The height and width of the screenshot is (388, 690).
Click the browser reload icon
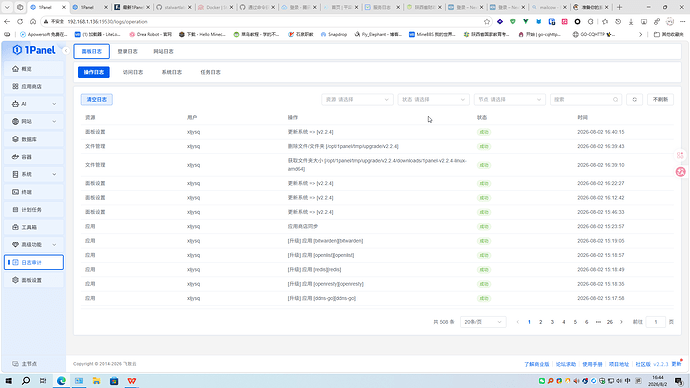coord(20,21)
